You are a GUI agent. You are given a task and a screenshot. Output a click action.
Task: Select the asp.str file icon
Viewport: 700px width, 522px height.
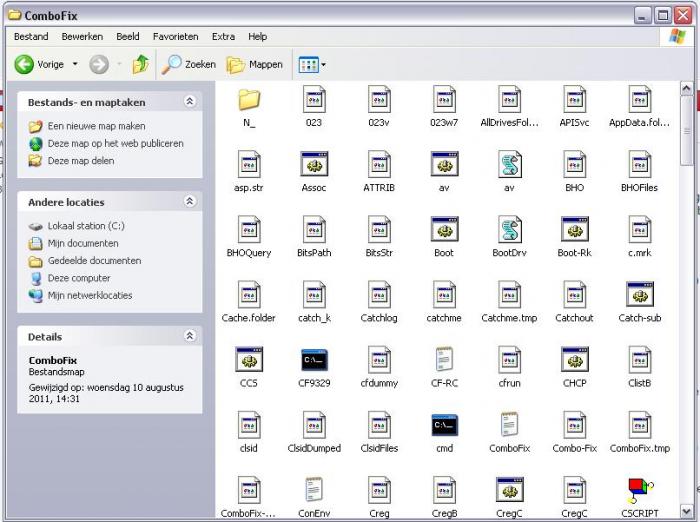(x=249, y=164)
